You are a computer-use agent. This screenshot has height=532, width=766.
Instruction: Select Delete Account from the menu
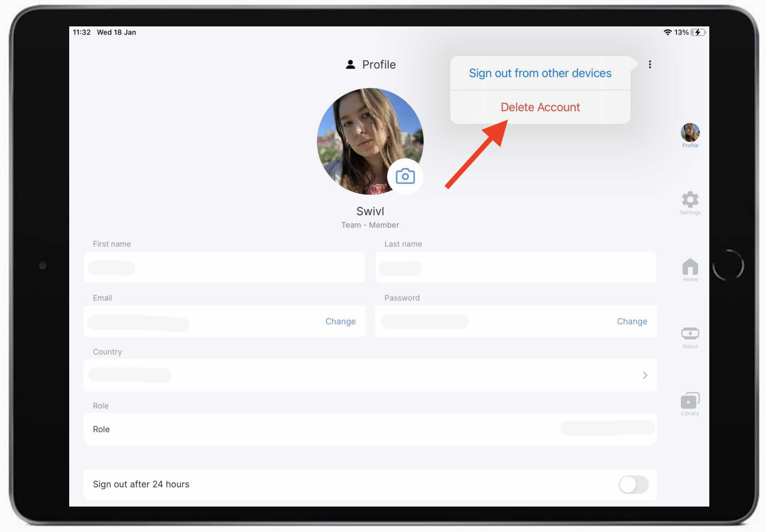click(x=540, y=107)
